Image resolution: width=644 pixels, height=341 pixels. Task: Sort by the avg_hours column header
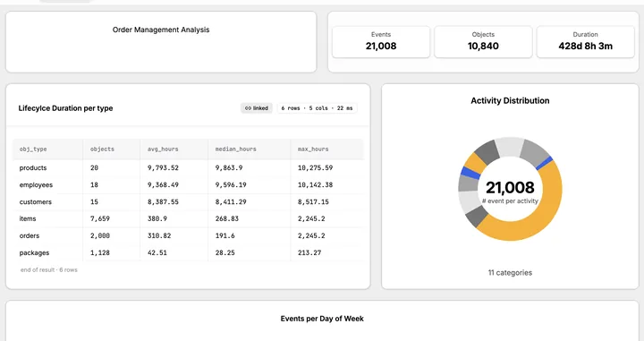click(x=163, y=149)
